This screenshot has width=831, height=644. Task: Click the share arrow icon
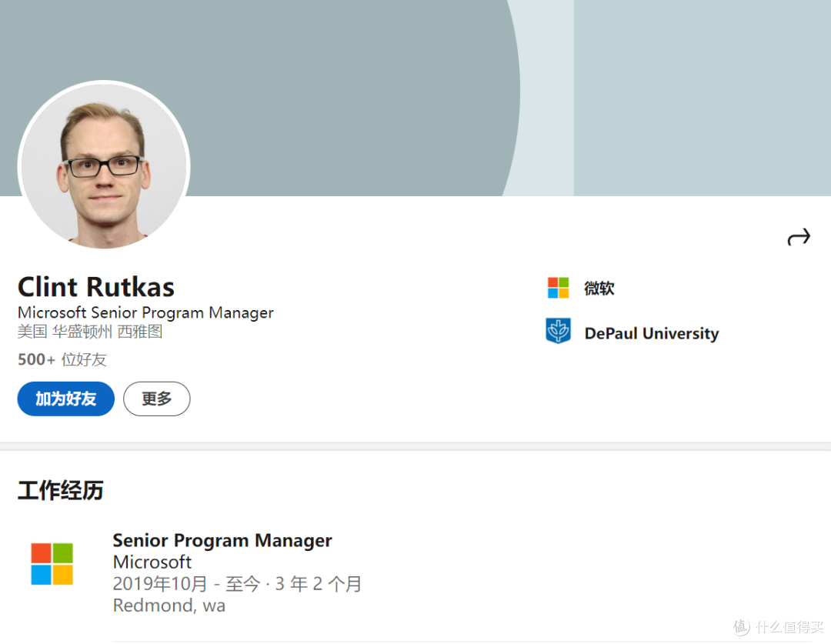pyautogui.click(x=799, y=237)
